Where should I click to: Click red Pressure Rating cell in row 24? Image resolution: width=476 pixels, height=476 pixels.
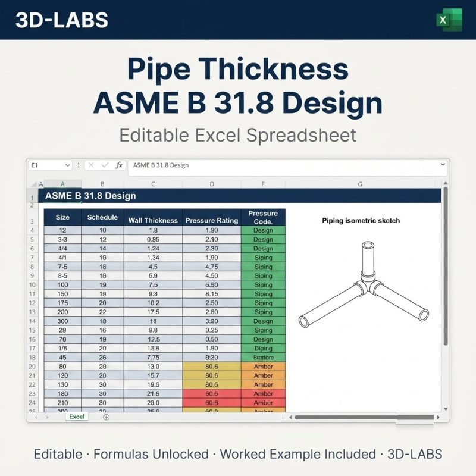tap(212, 403)
